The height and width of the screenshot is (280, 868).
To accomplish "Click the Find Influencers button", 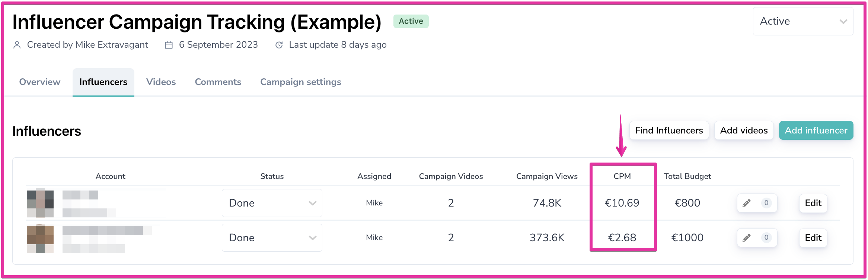I will click(x=669, y=130).
